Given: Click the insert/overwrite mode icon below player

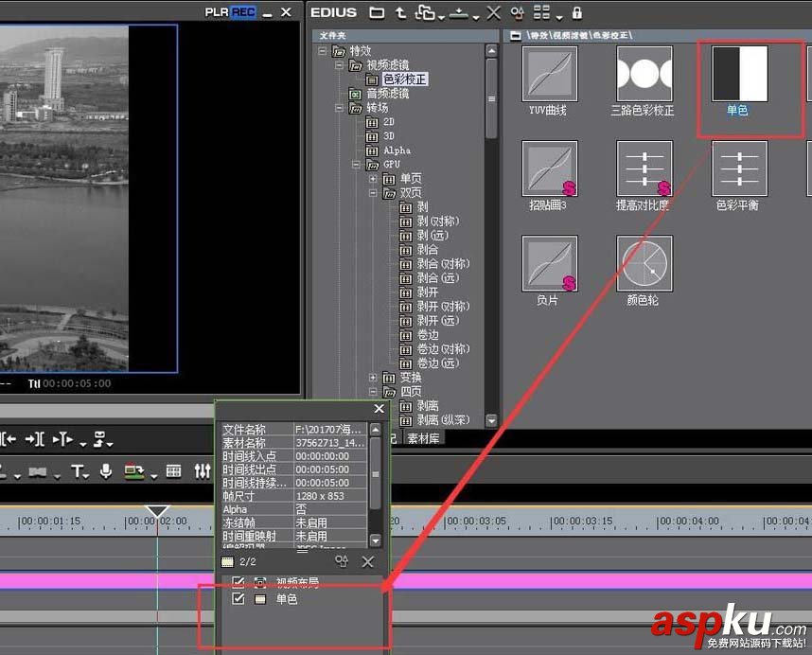Looking at the screenshot, I should [x=62, y=439].
